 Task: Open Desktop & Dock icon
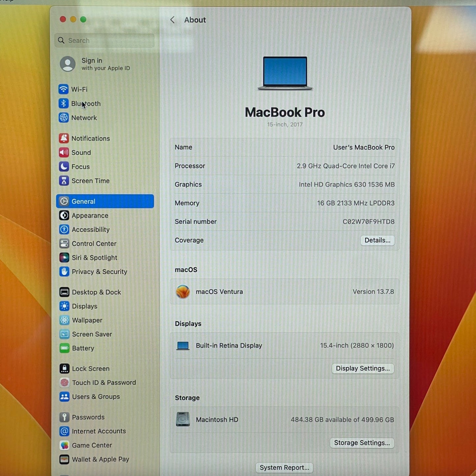(65, 292)
